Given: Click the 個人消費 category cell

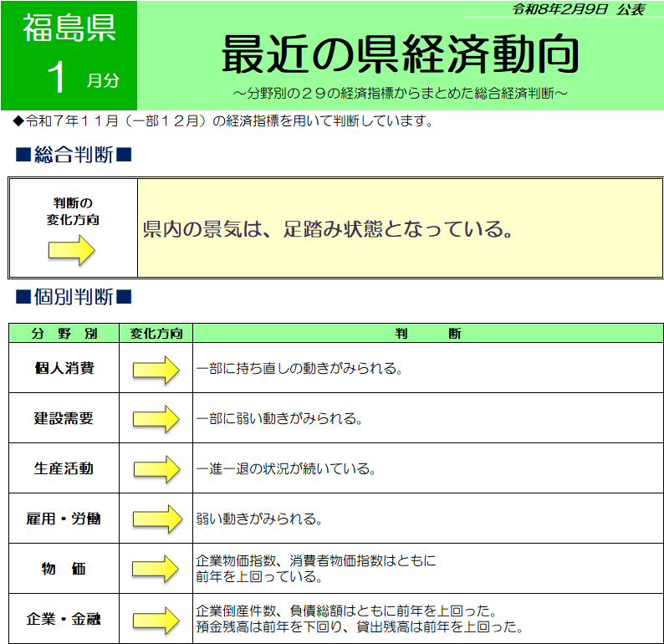Looking at the screenshot, I should tap(64, 368).
